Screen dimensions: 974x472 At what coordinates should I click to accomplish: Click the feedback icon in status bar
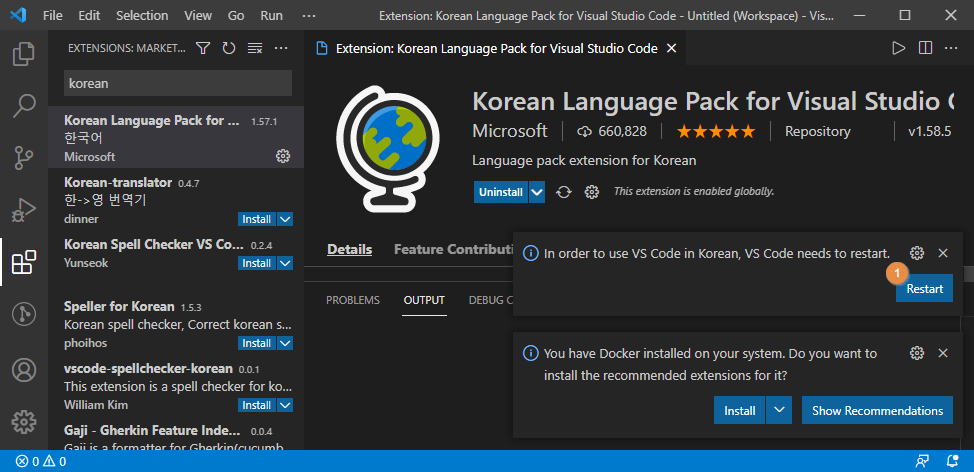tap(922, 461)
